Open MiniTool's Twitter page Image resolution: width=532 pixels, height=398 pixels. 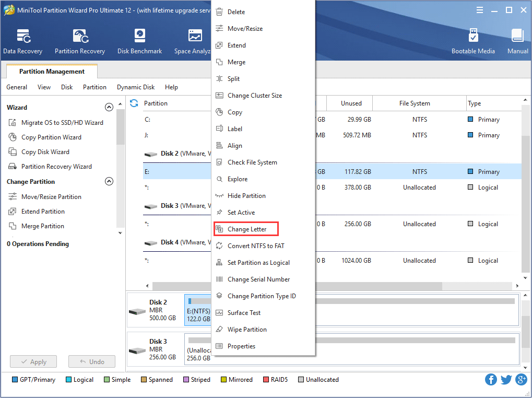(x=505, y=380)
